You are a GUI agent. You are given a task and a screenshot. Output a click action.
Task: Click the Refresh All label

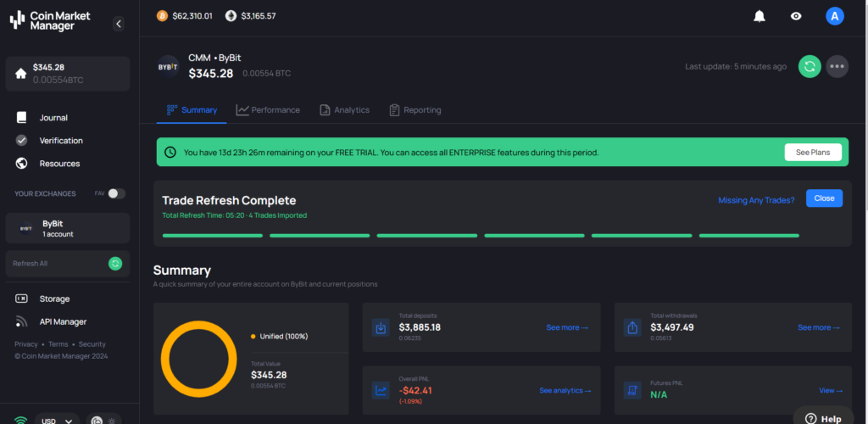click(x=30, y=264)
